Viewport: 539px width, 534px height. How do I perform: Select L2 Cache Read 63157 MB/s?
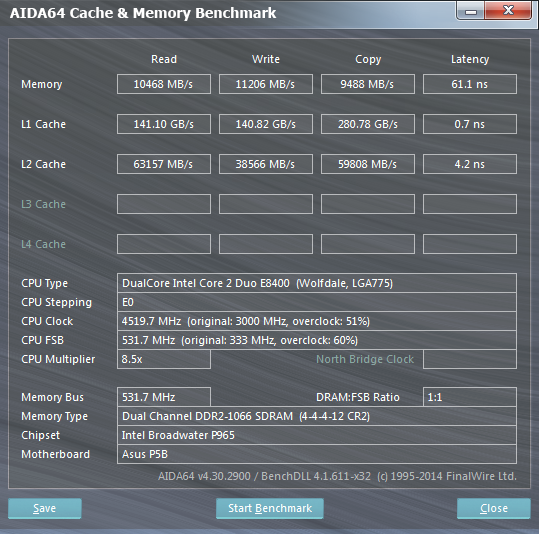coord(164,164)
